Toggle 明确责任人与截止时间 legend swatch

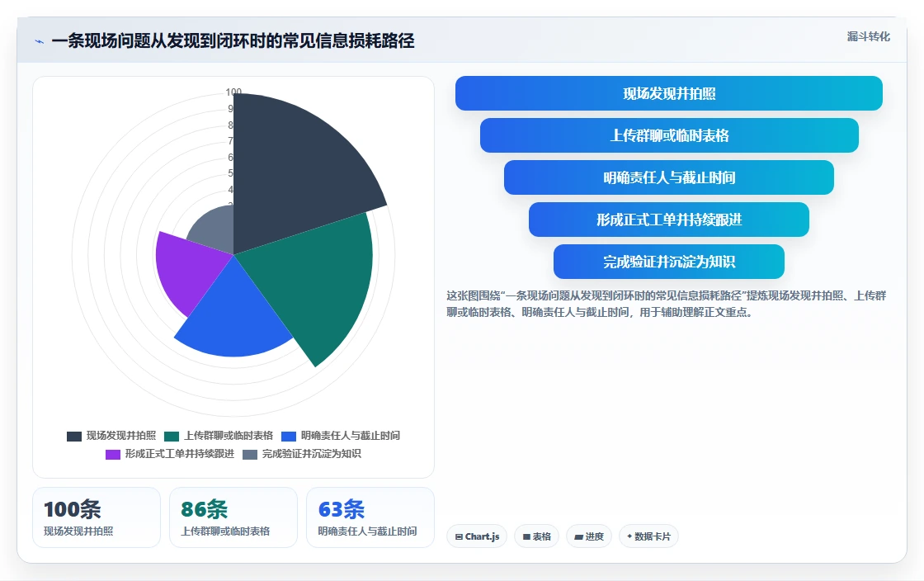click(289, 436)
